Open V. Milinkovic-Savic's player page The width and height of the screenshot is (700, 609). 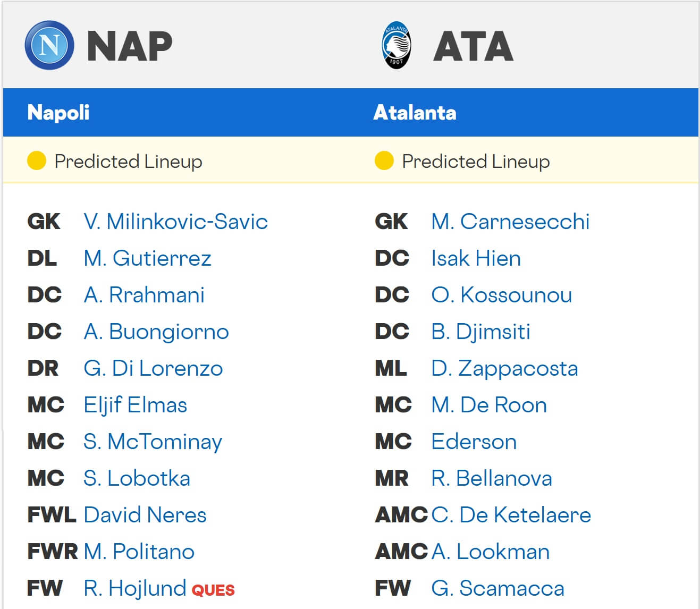coord(175,222)
